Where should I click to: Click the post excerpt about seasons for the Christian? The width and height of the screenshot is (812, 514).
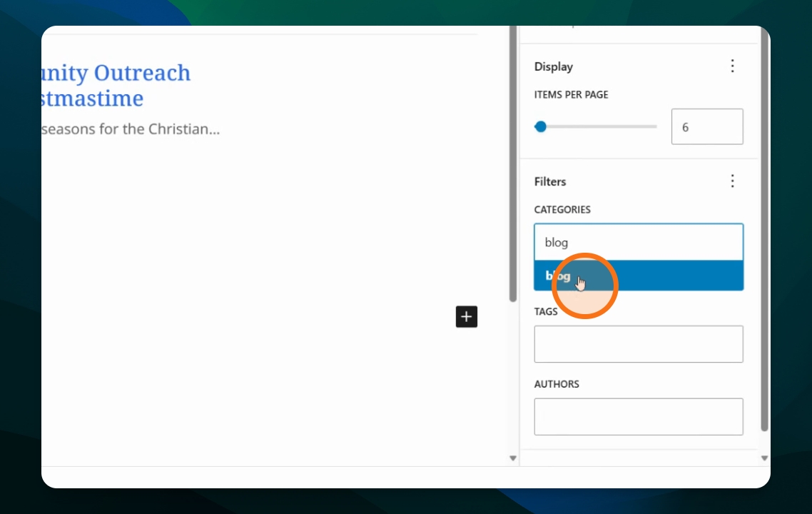(131, 129)
